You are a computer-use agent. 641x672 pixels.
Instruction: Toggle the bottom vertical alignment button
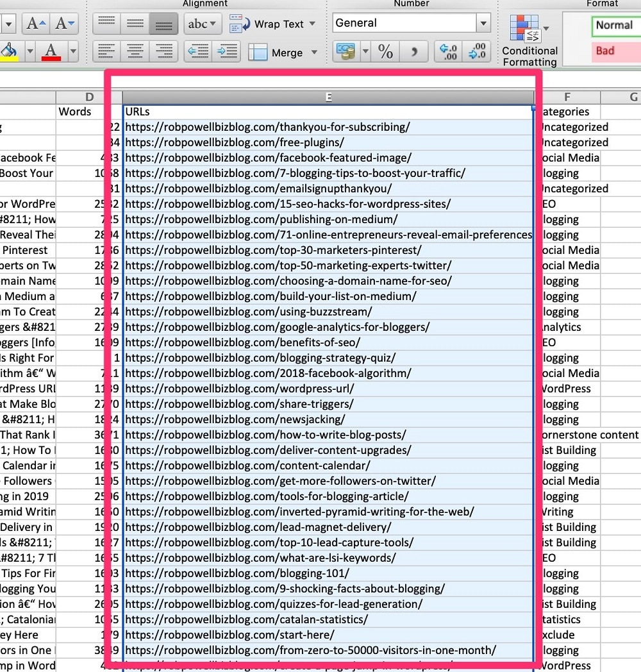[163, 23]
